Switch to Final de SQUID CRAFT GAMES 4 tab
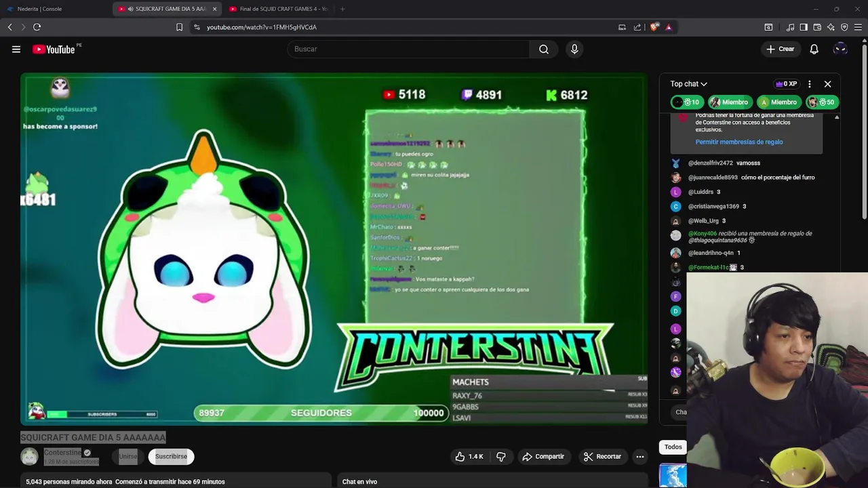Screen dimensions: 868x488 point(278,9)
